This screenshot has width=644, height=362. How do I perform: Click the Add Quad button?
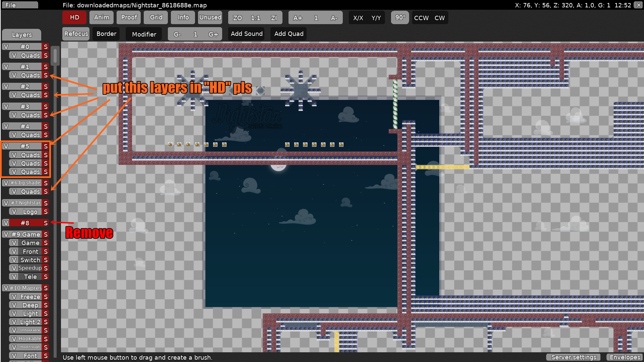[x=288, y=34]
